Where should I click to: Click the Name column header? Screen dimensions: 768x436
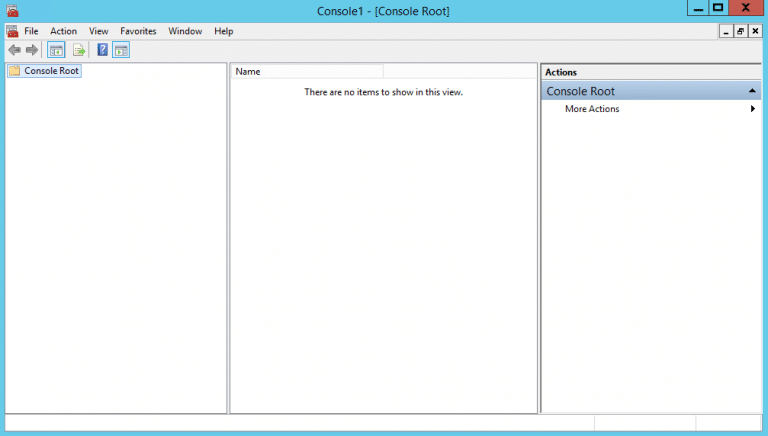[306, 72]
